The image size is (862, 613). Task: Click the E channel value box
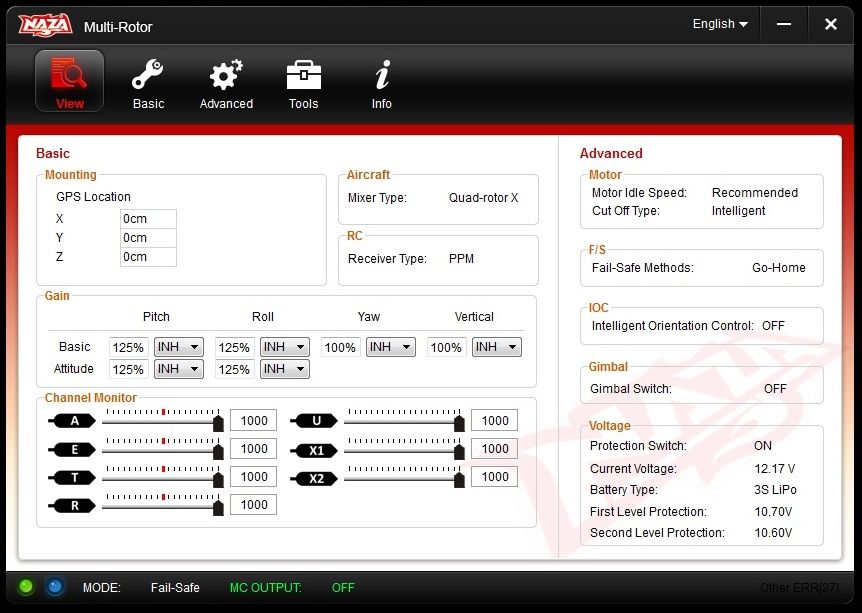click(x=253, y=449)
